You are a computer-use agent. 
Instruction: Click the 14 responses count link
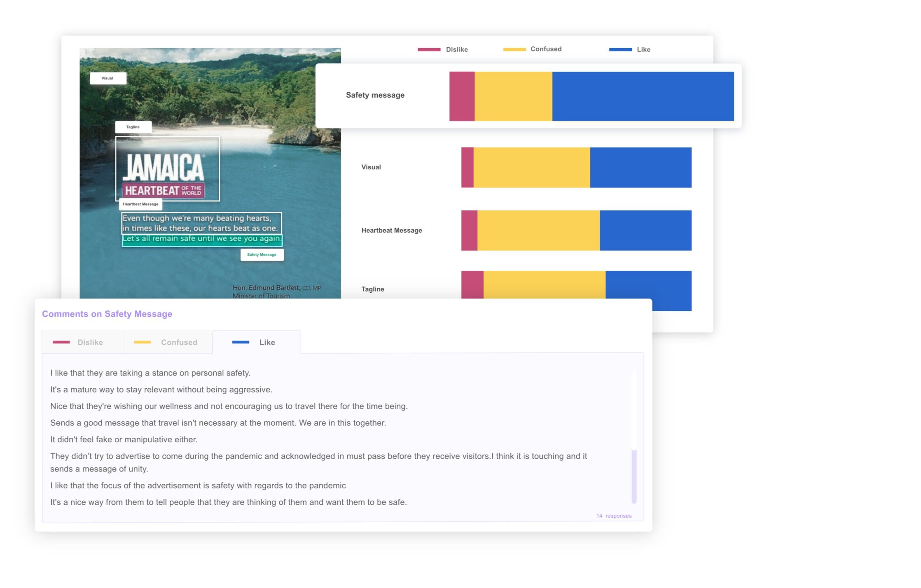tap(613, 516)
